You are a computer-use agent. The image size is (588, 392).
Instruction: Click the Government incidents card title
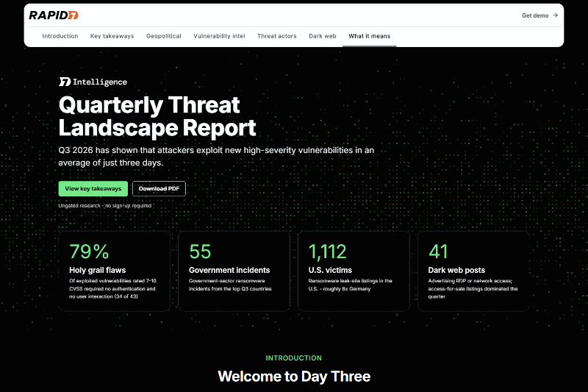[x=229, y=270]
